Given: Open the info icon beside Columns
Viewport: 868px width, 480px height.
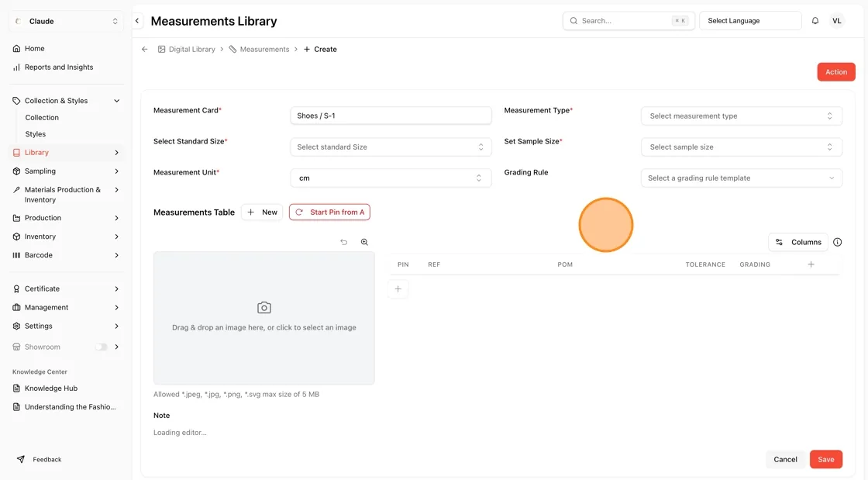Looking at the screenshot, I should coord(838,242).
